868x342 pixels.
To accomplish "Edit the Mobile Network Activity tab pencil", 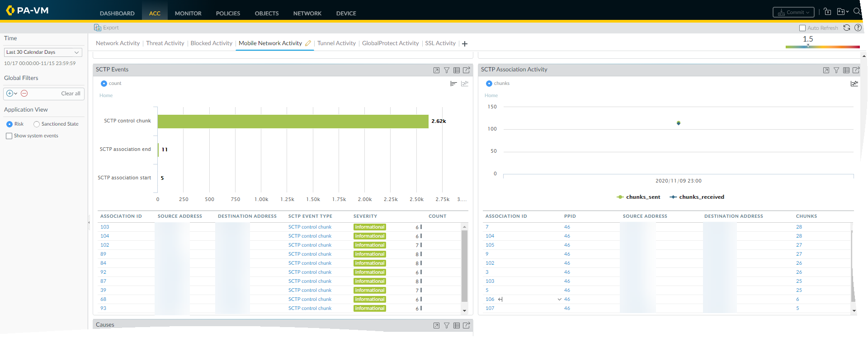I will click(308, 43).
